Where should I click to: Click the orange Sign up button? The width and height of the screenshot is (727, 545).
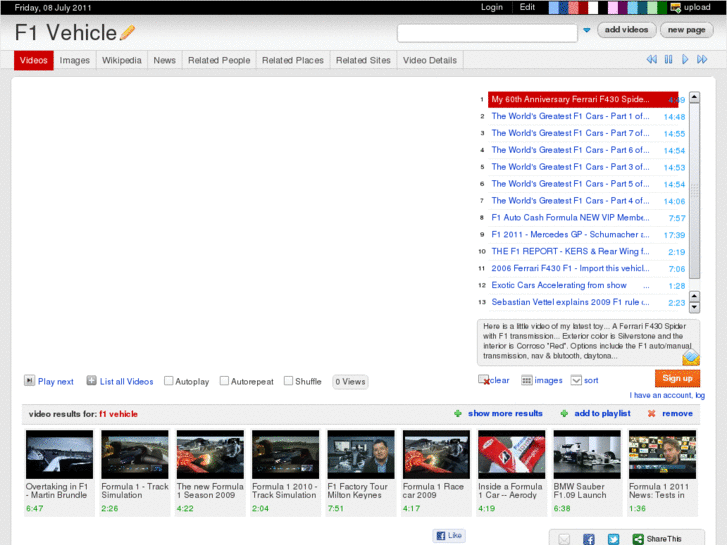pos(677,378)
